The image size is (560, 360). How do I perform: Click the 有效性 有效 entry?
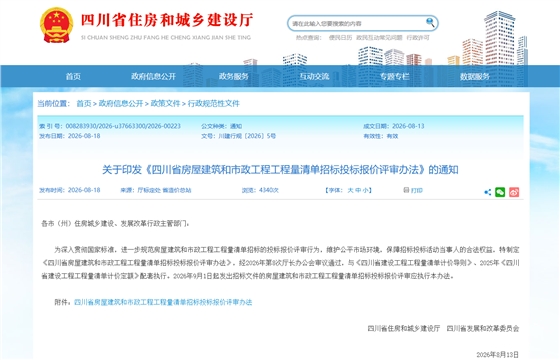(381, 136)
